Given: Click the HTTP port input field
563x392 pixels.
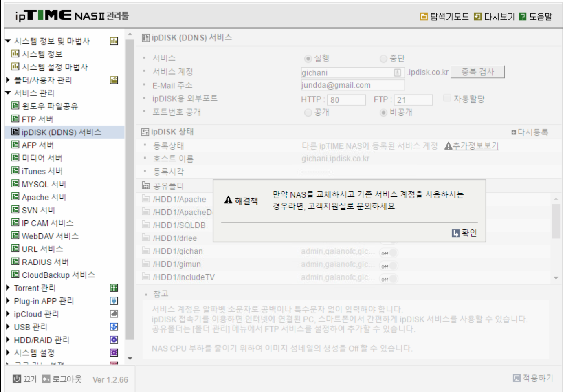Looking at the screenshot, I should pos(347,100).
